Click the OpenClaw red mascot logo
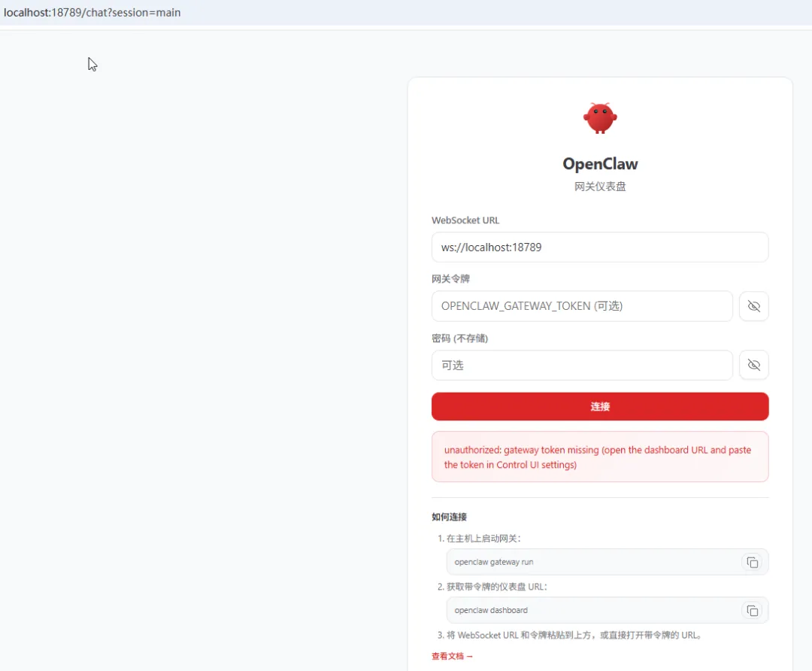Image resolution: width=812 pixels, height=671 pixels. [x=600, y=118]
